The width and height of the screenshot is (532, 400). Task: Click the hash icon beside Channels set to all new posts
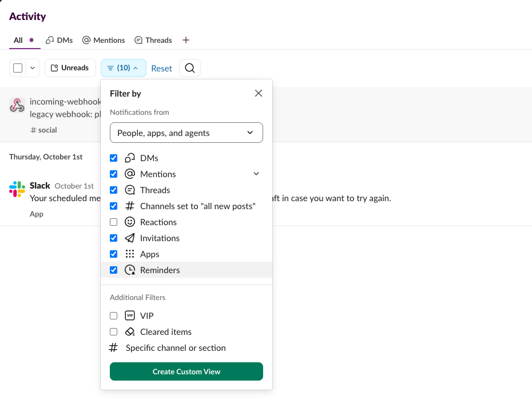130,206
